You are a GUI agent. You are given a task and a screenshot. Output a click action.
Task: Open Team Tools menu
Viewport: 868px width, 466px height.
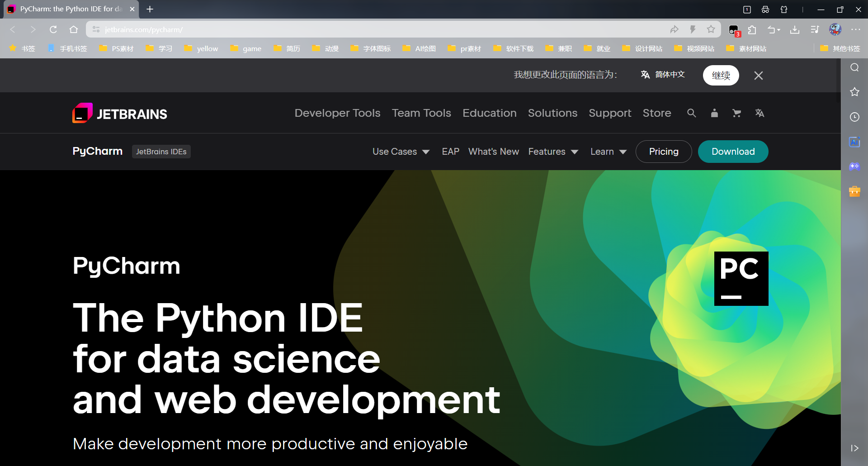(x=421, y=113)
